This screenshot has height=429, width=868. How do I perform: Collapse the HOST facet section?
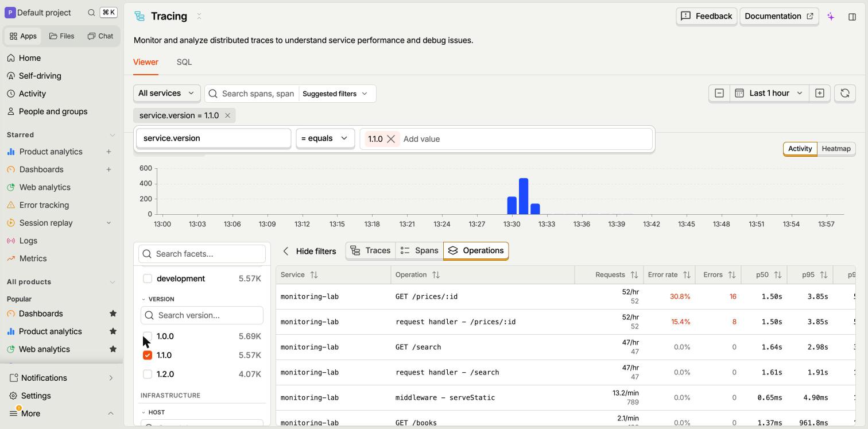(153, 412)
